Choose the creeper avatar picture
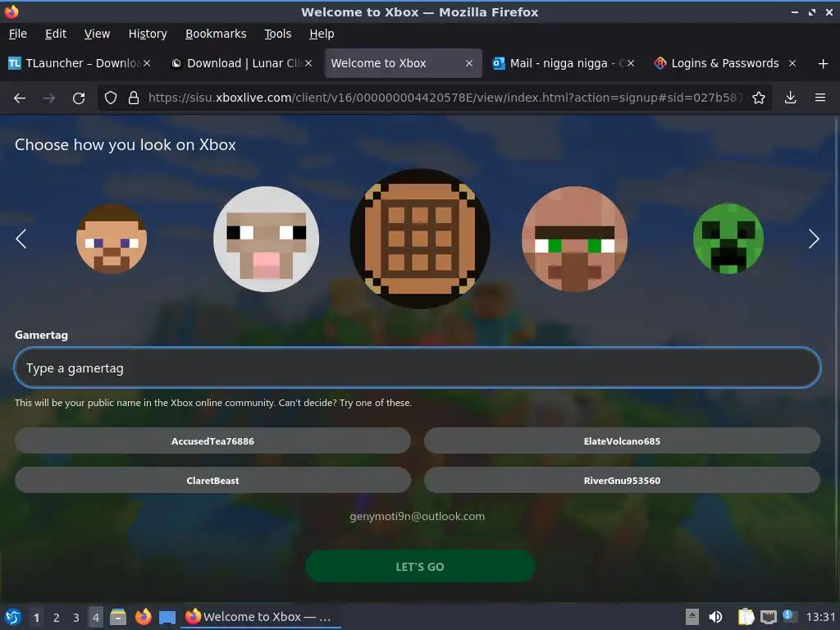 click(728, 239)
